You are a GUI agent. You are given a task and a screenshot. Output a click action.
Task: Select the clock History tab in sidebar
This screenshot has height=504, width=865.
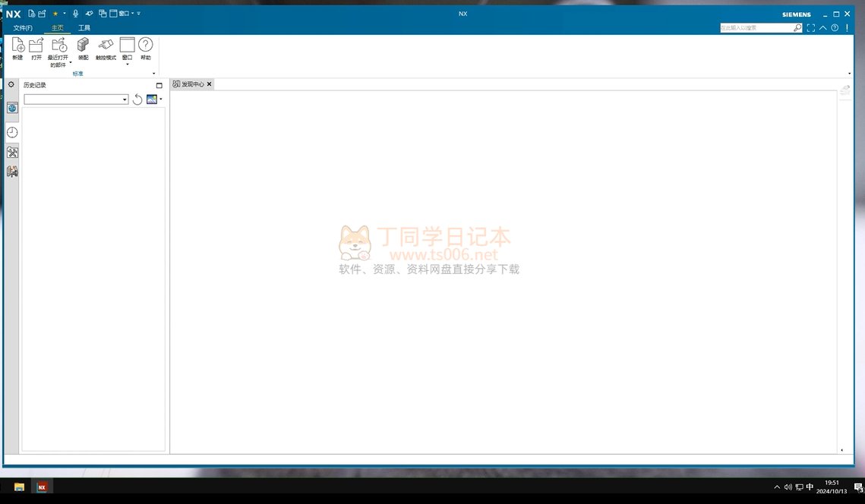12,132
